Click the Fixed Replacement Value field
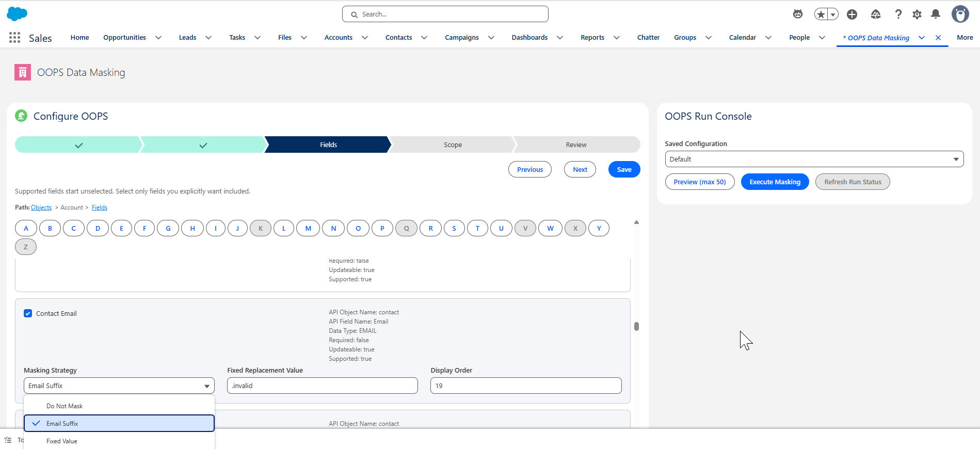The width and height of the screenshot is (980, 449). (x=322, y=386)
